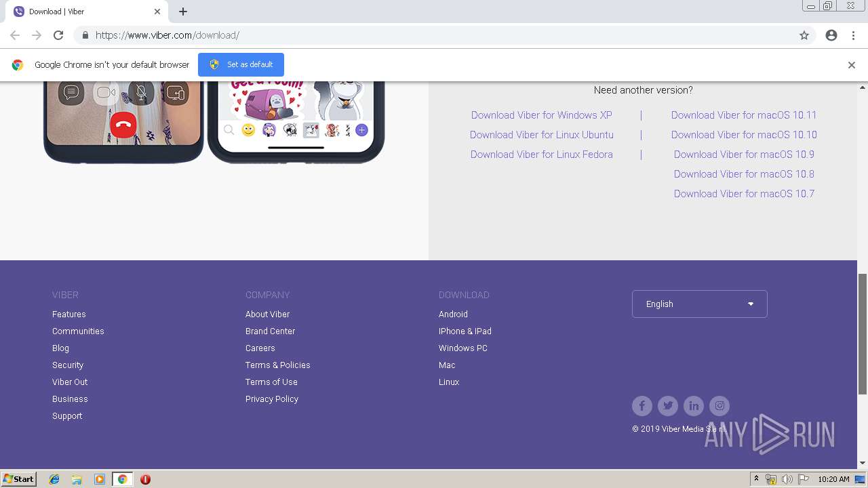The image size is (868, 488).
Task: Open the Mac download link
Action: click(447, 365)
